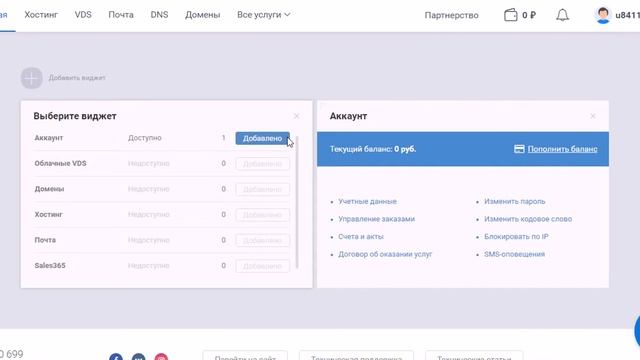The image size is (640, 360).
Task: Open Счета и акты link
Action: [361, 237]
